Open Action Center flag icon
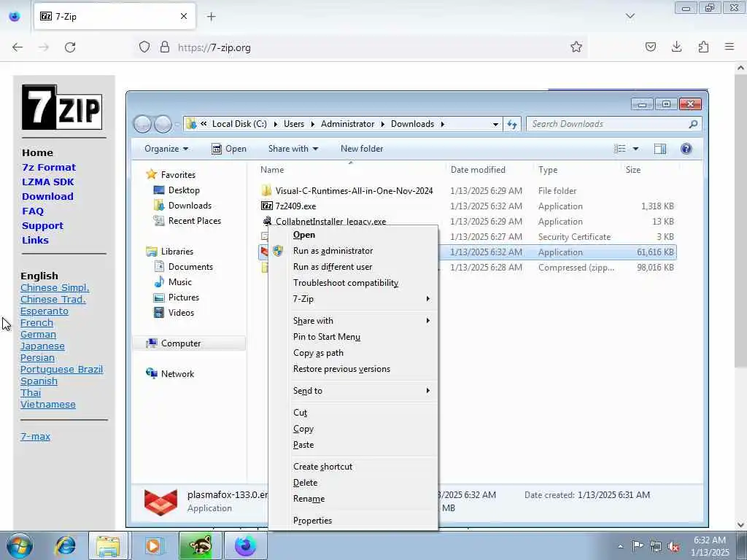Image resolution: width=747 pixels, height=560 pixels. 638,546
